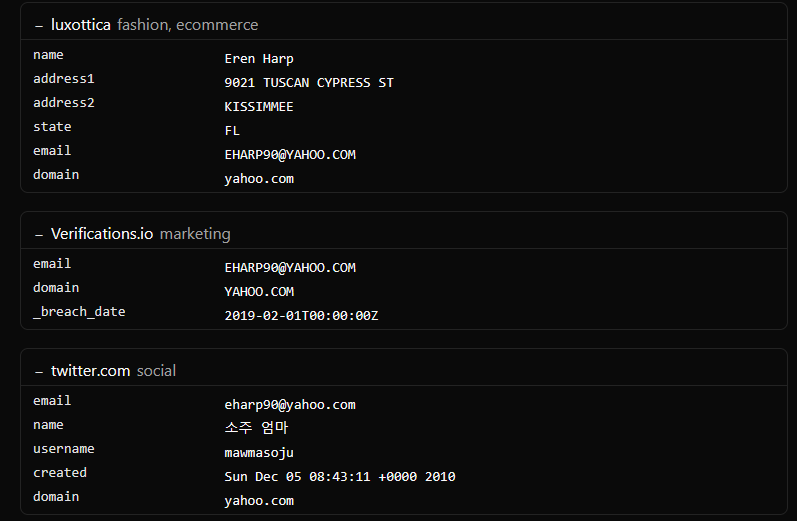Viewport: 797px width, 521px height.
Task: Click the twitter.com source title
Action: point(91,371)
